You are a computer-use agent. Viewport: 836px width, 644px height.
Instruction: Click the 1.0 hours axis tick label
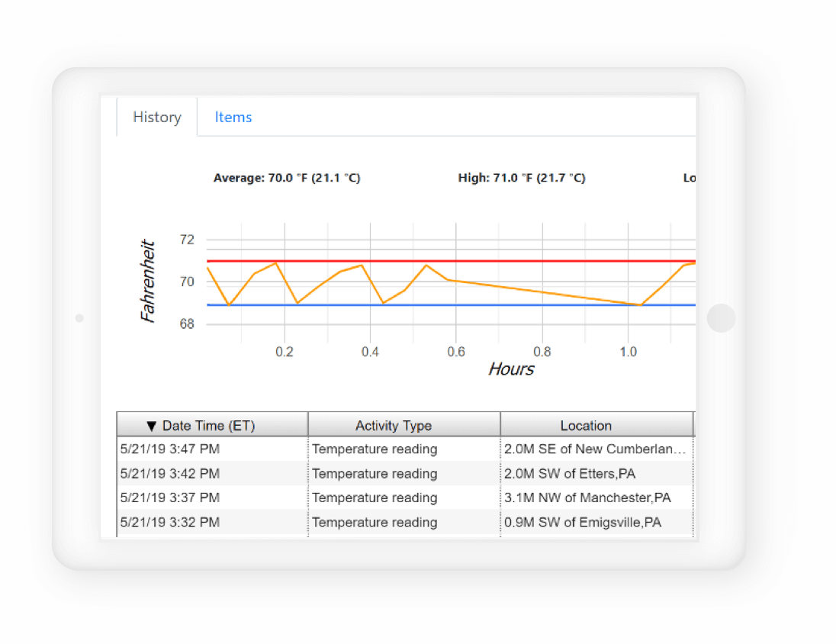pos(628,352)
